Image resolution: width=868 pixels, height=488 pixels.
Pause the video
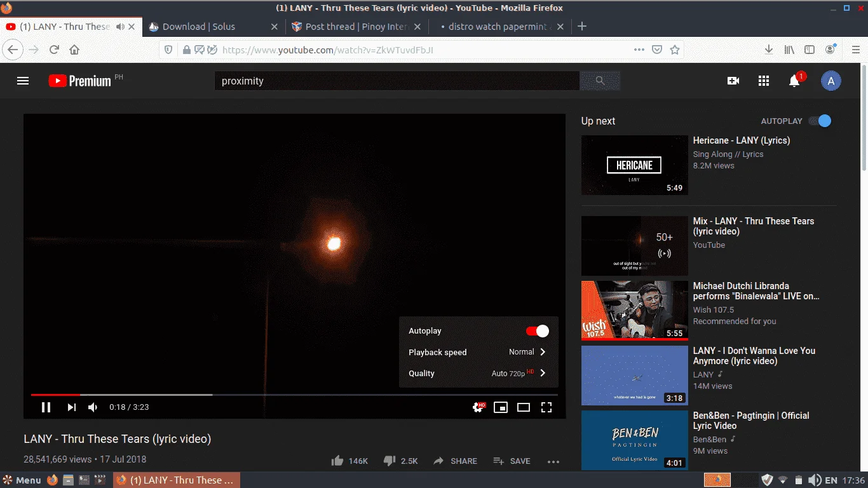[x=46, y=407]
